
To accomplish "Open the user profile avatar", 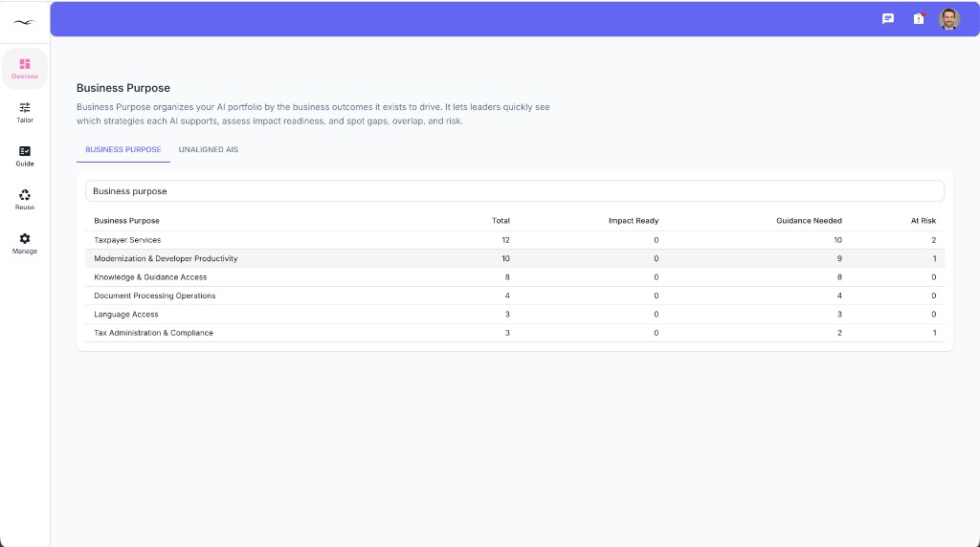I will 948,19.
